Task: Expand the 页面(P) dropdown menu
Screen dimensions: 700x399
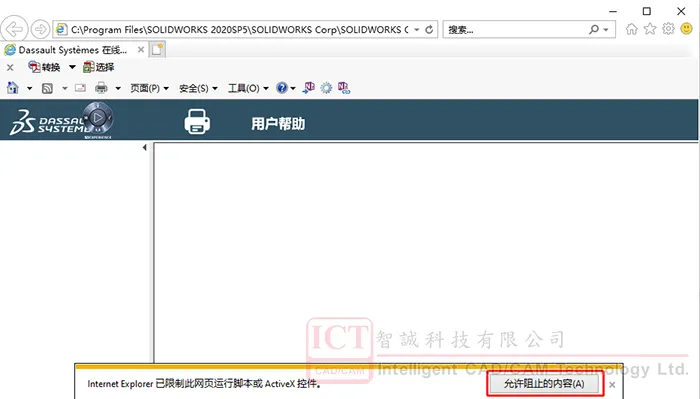Action: coord(150,88)
